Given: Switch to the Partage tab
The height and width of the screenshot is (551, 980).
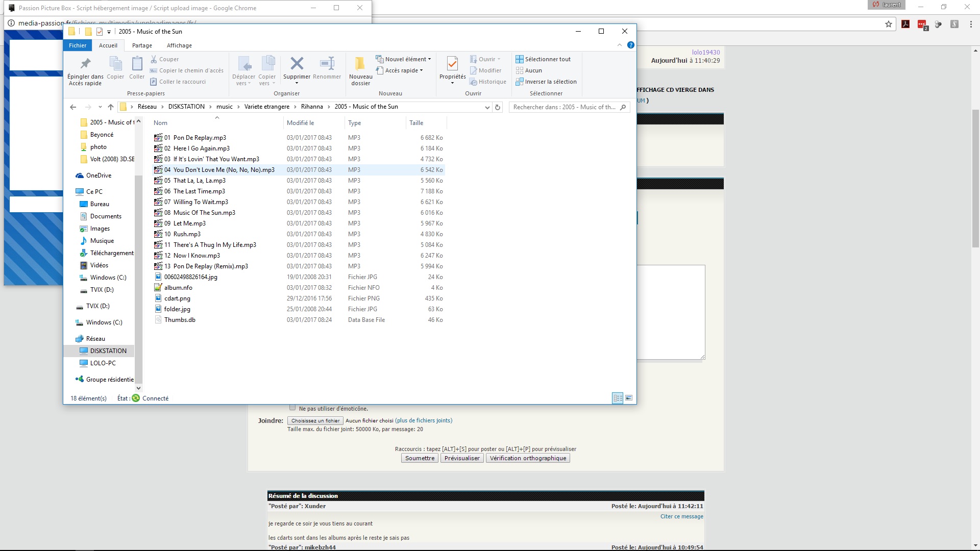Looking at the screenshot, I should pyautogui.click(x=142, y=45).
